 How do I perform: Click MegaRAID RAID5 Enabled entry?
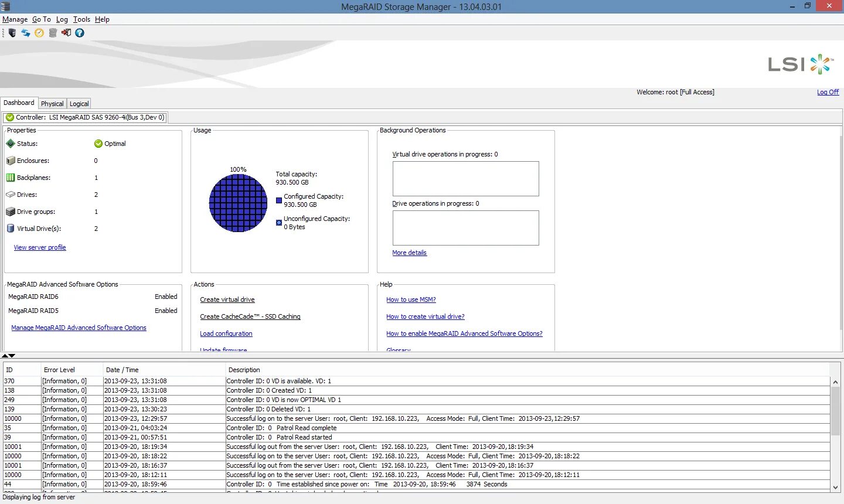(x=93, y=311)
